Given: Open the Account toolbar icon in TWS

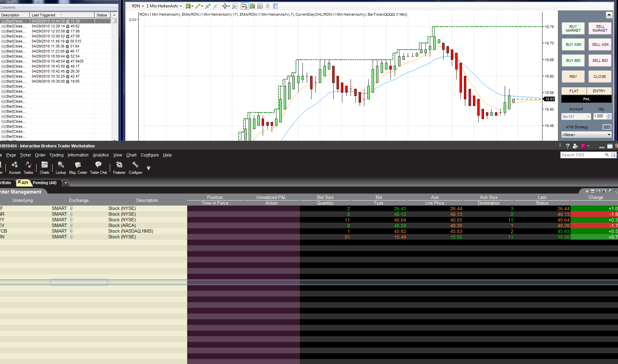Looking at the screenshot, I should [x=15, y=168].
